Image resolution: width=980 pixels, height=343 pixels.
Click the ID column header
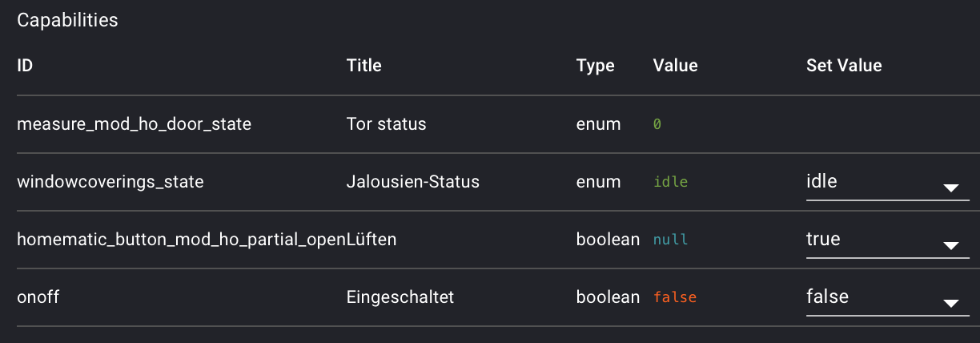tap(25, 66)
